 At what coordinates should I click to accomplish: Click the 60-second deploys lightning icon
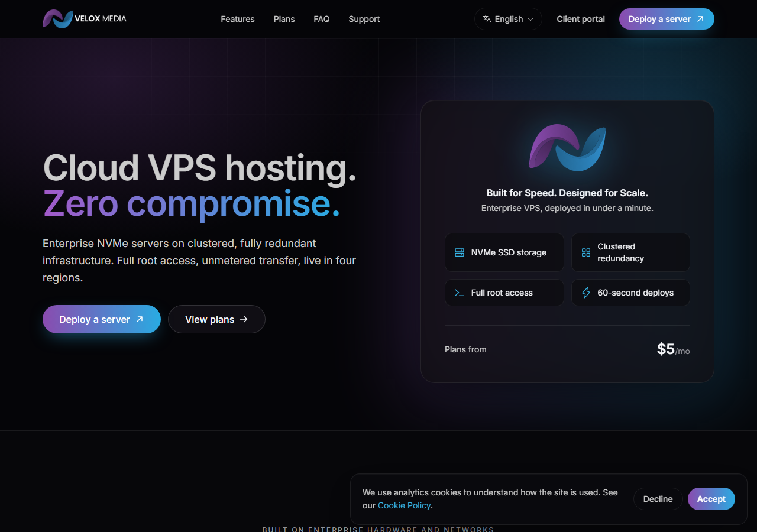(x=586, y=293)
